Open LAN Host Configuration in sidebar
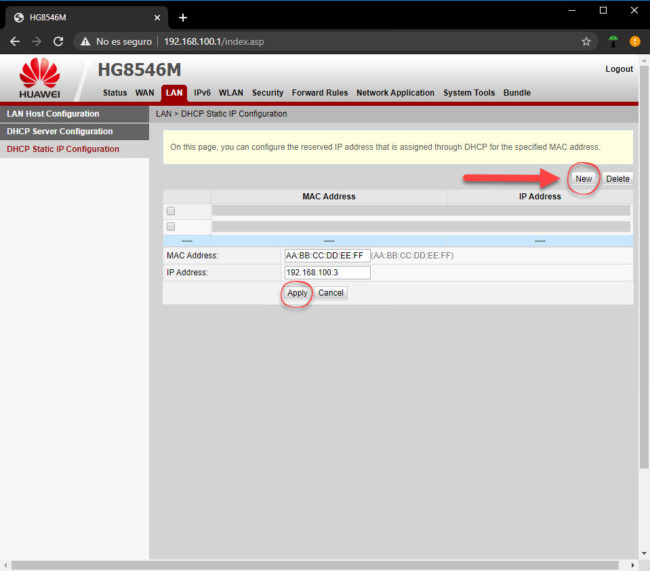The width and height of the screenshot is (650, 571). tap(74, 114)
